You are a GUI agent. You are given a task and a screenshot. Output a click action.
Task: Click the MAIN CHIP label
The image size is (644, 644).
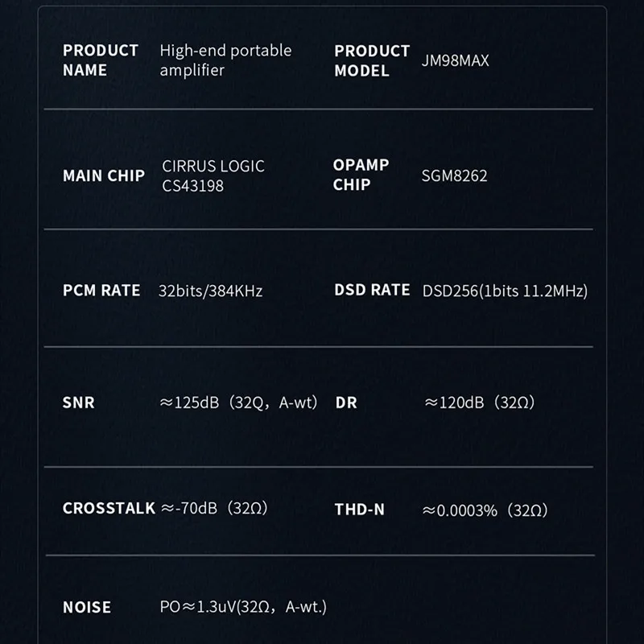click(x=104, y=175)
